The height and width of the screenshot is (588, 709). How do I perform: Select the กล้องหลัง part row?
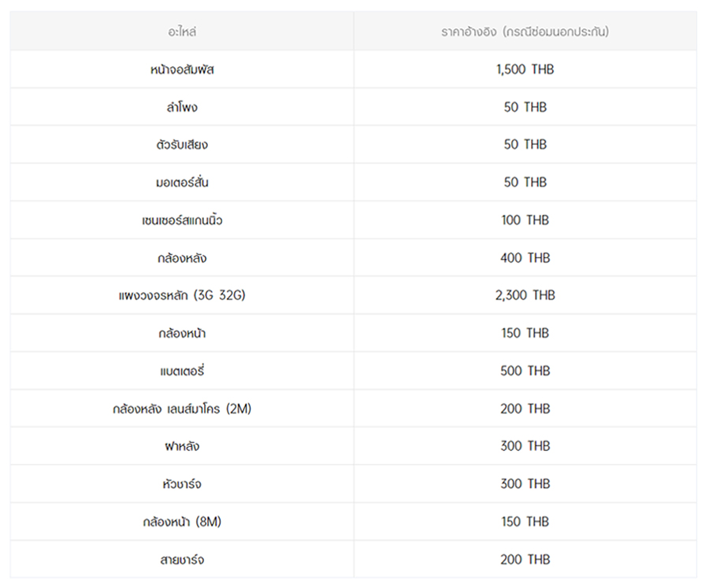click(x=182, y=258)
